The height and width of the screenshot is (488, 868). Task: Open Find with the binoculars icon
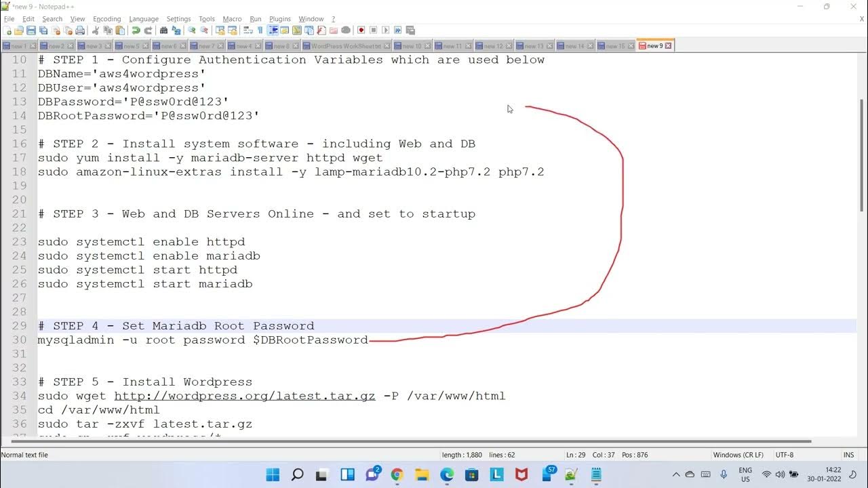pyautogui.click(x=163, y=30)
